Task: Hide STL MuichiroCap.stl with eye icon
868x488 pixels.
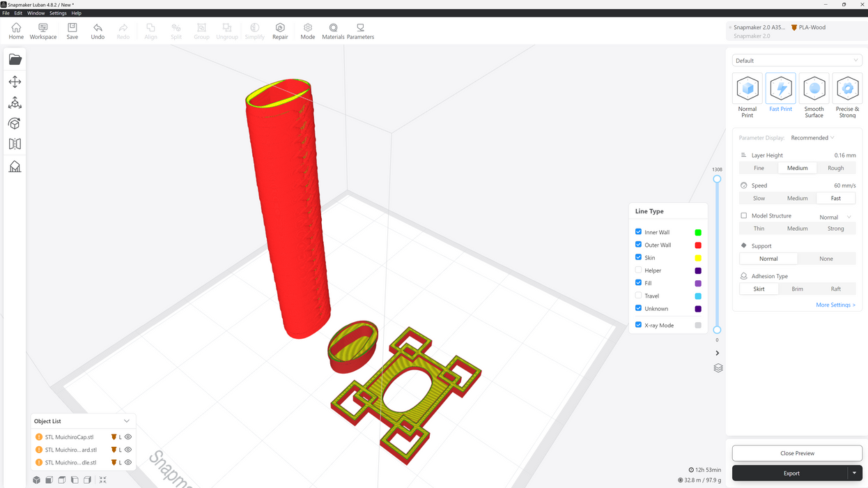Action: (x=128, y=437)
